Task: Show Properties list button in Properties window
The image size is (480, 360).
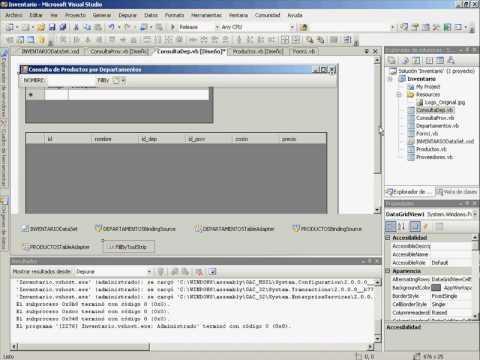Action: pos(415,226)
